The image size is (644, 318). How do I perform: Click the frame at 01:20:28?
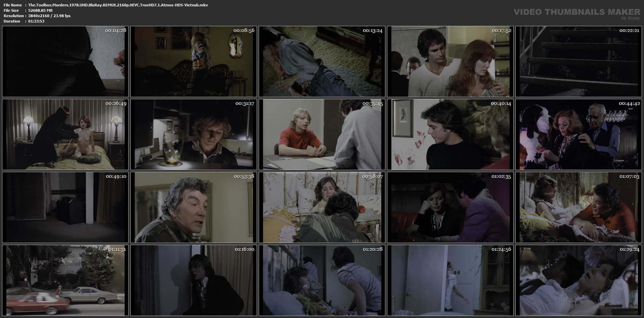click(x=322, y=280)
